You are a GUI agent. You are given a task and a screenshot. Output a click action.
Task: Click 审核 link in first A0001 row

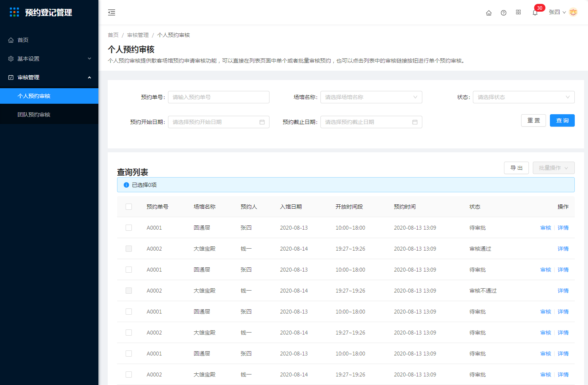(546, 228)
